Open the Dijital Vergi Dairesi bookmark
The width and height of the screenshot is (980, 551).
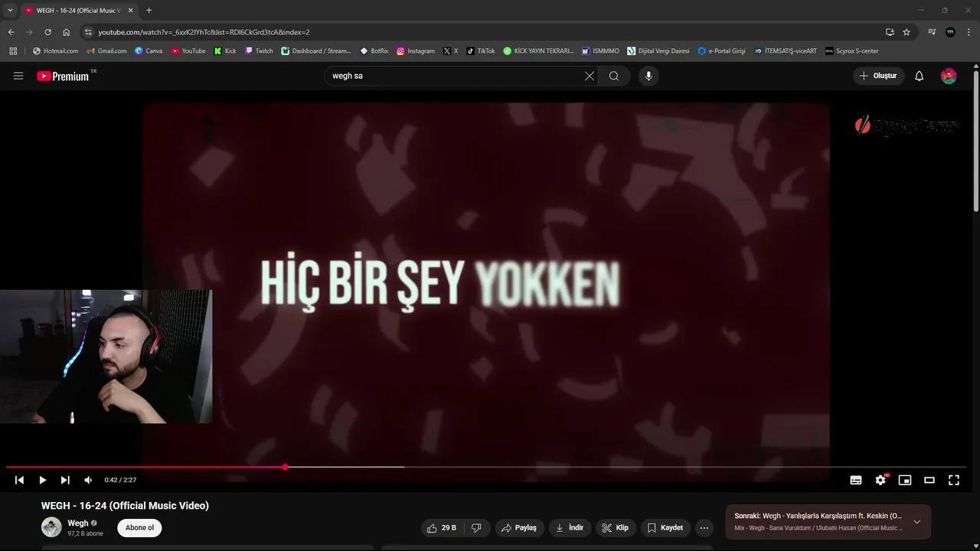coord(658,51)
